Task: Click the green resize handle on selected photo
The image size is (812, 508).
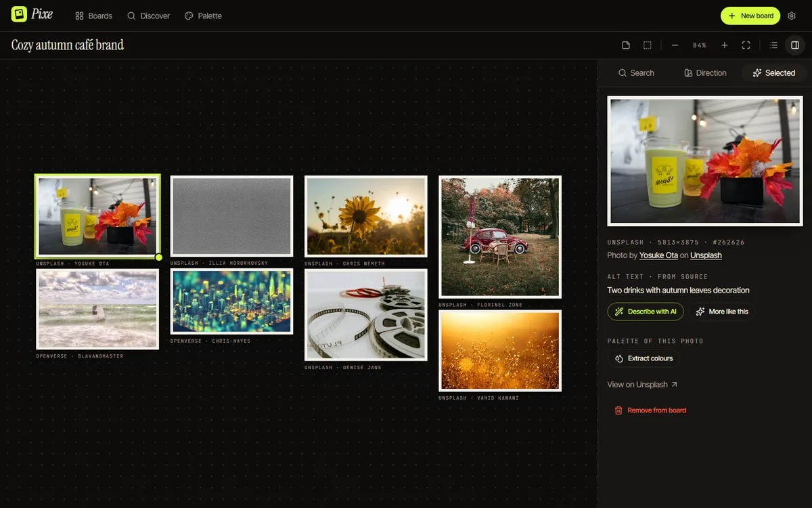Action: 159,257
